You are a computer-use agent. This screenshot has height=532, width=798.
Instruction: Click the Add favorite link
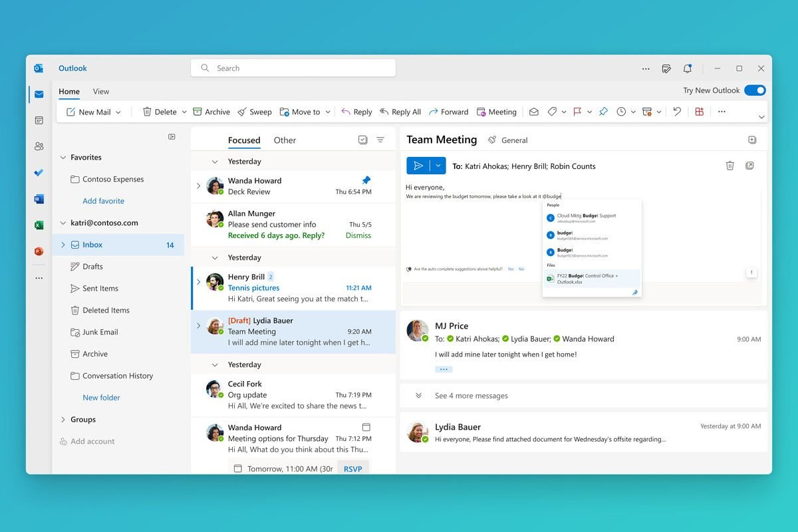point(103,201)
